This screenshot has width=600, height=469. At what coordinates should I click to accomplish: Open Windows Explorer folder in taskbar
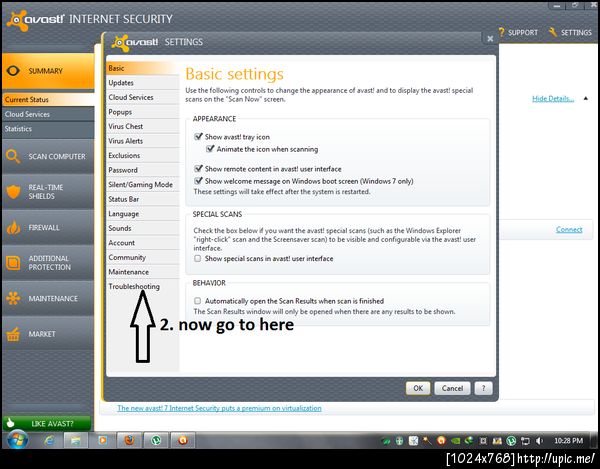(x=75, y=441)
